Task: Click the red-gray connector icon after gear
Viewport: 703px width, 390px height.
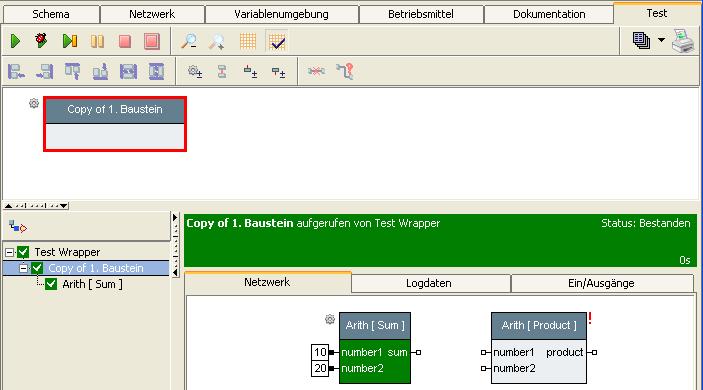Action: pos(222,71)
